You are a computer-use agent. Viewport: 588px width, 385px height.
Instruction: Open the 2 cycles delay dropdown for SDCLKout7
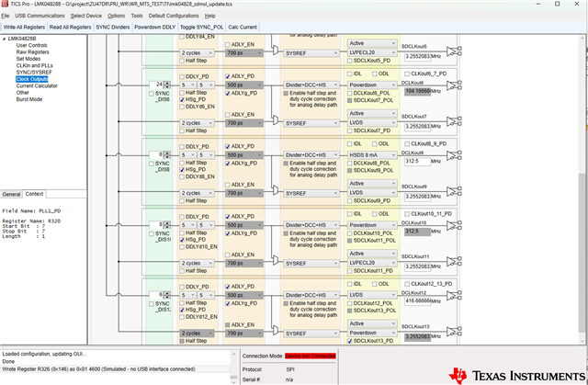pos(197,123)
